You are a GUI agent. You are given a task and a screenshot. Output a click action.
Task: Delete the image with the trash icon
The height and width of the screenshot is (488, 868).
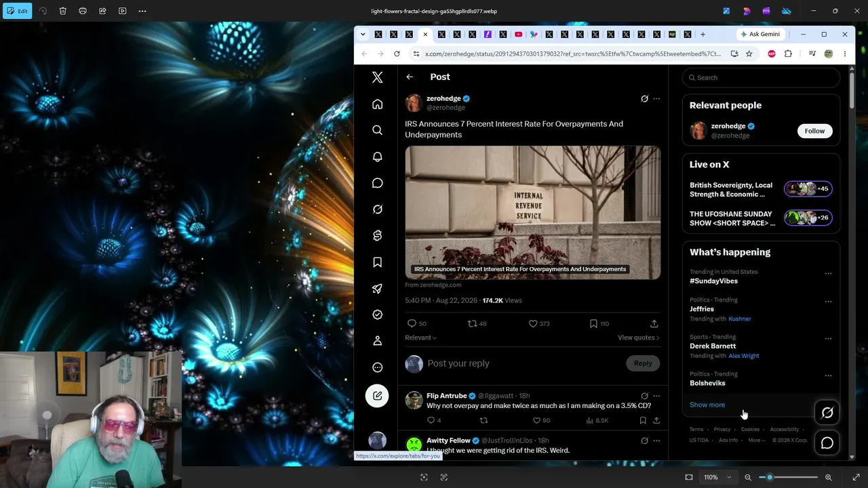(62, 11)
